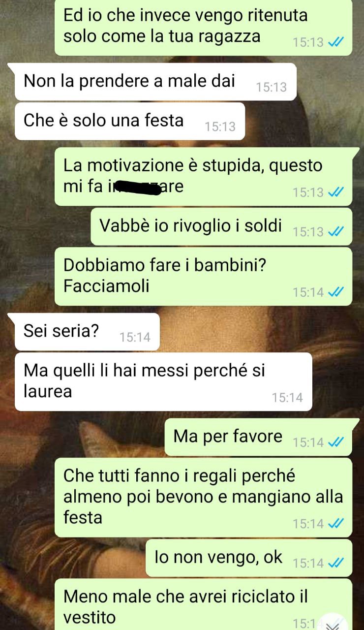Image resolution: width=364 pixels, height=630 pixels.
Task: Select the 'Ma per favore' bubble
Action: click(x=258, y=437)
